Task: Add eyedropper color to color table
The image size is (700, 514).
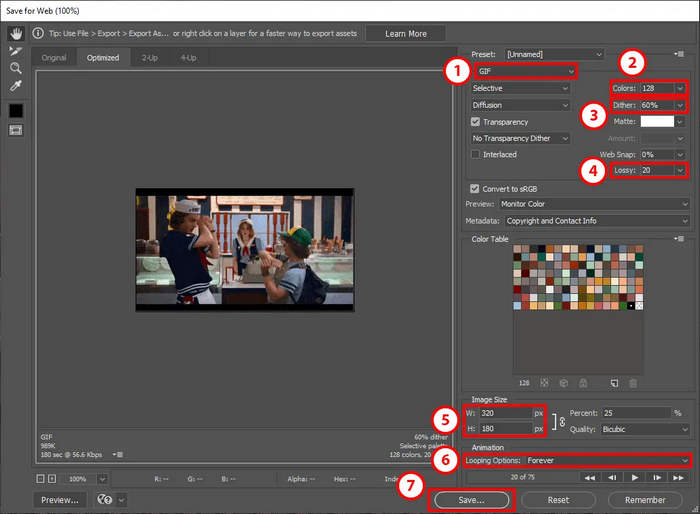Action: [x=614, y=383]
